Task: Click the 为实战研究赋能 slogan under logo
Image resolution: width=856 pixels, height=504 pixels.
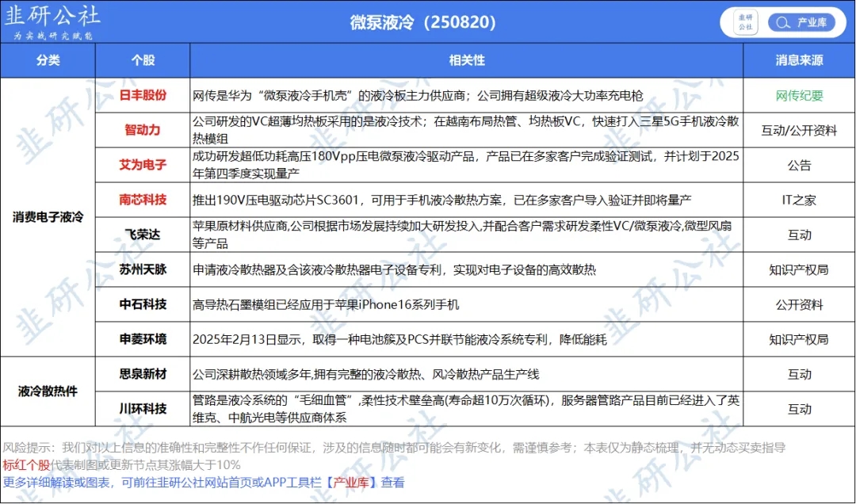Action: pos(53,36)
